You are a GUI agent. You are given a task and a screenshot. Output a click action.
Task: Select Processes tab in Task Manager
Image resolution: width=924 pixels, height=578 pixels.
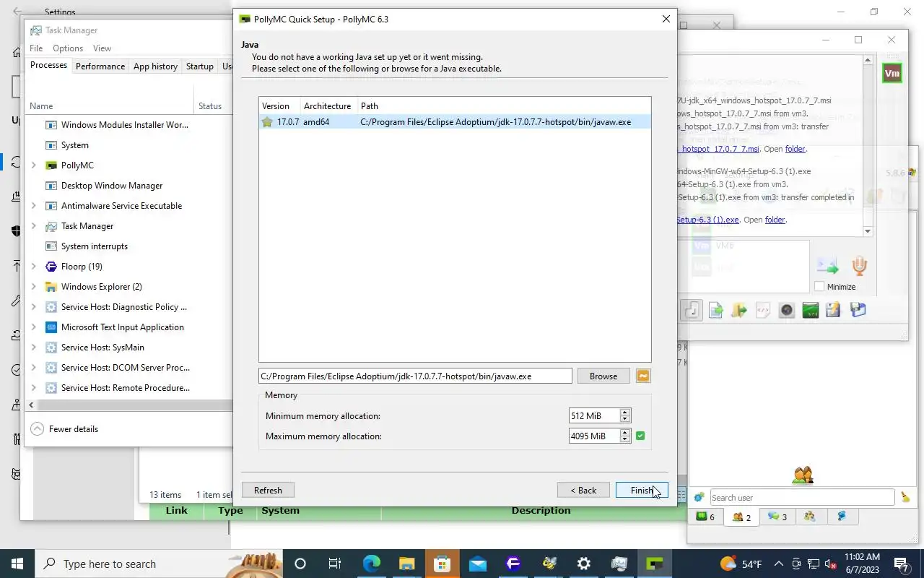[48, 65]
